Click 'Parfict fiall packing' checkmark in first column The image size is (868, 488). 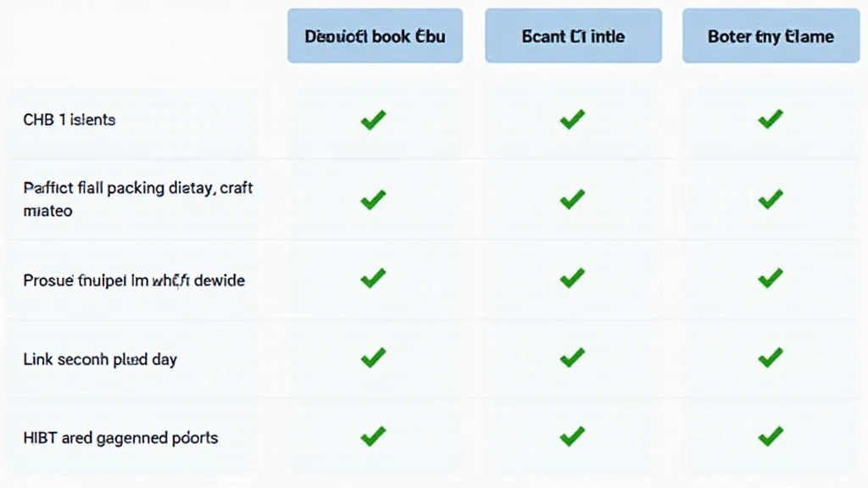point(373,199)
